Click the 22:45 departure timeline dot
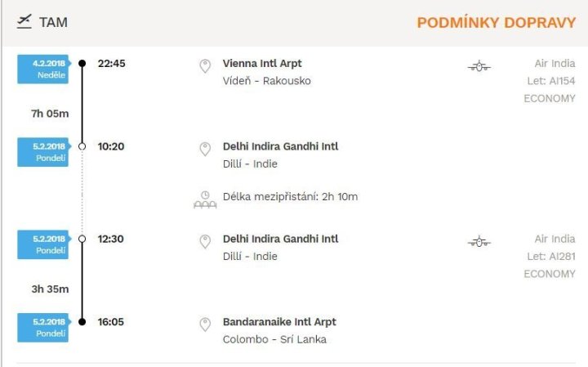 82,63
